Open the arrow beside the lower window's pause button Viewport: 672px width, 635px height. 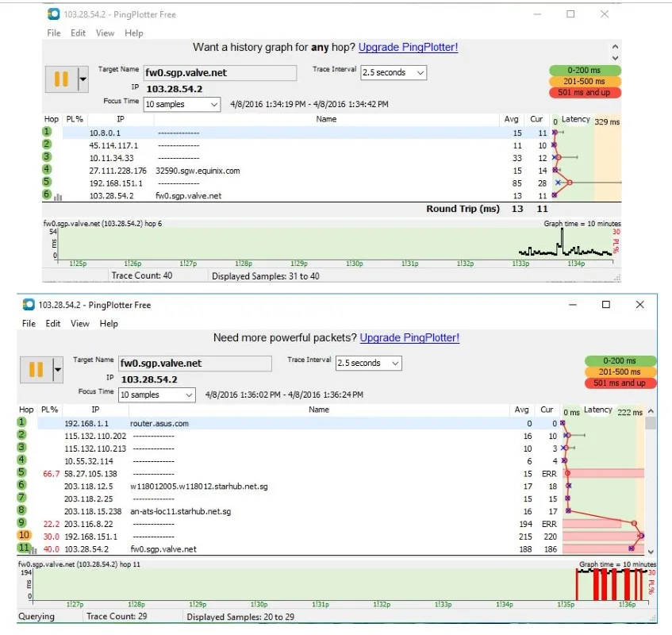58,370
